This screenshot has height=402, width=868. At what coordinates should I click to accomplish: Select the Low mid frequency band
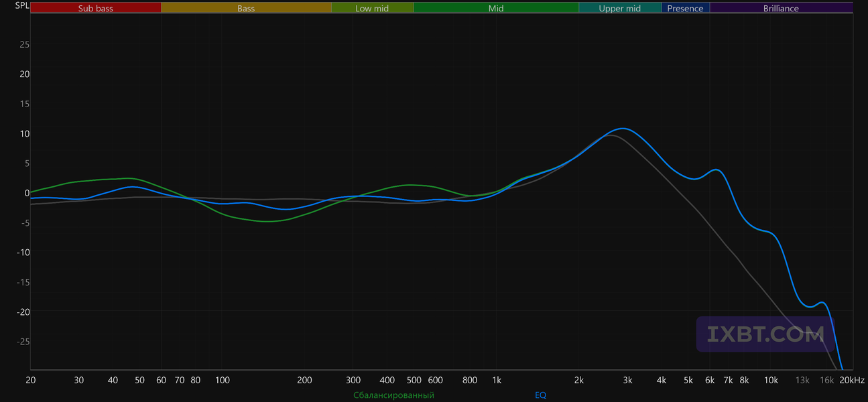pyautogui.click(x=372, y=8)
